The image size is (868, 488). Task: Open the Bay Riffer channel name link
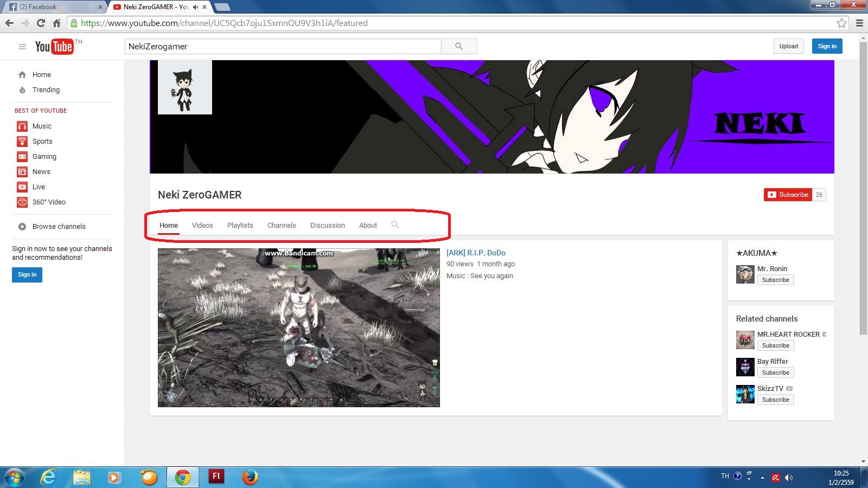tap(773, 361)
